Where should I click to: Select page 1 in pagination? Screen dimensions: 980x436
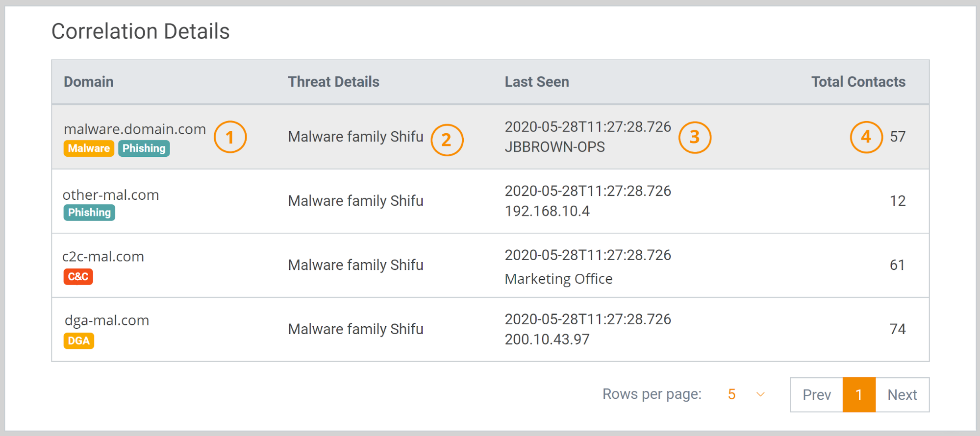[859, 395]
